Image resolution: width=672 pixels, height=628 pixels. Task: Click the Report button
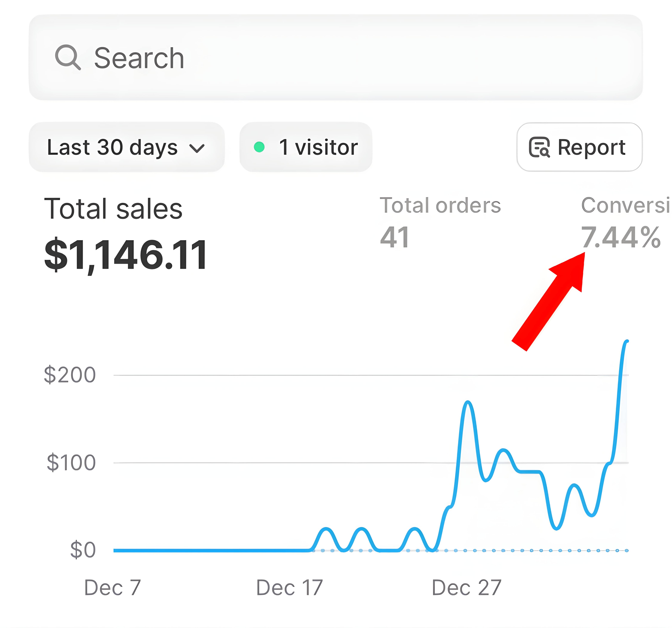click(579, 147)
